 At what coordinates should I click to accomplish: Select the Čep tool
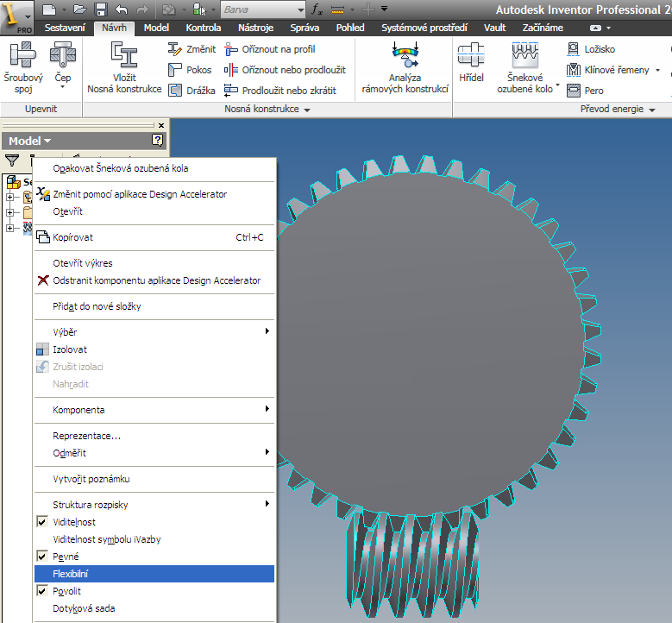pyautogui.click(x=63, y=66)
